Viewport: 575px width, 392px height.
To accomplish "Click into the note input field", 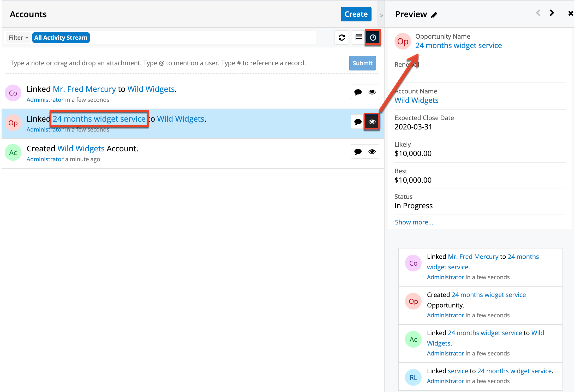I will (x=177, y=63).
